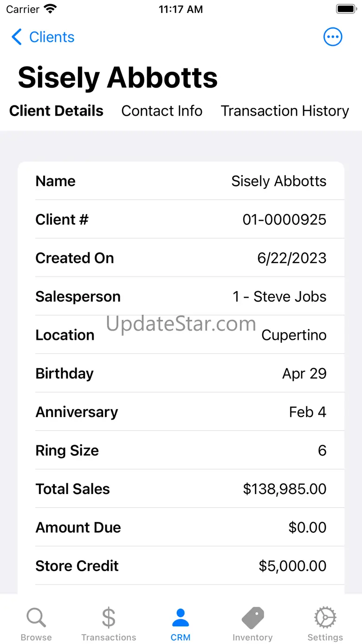Open the more options ellipsis menu
362x644 pixels.
333,37
